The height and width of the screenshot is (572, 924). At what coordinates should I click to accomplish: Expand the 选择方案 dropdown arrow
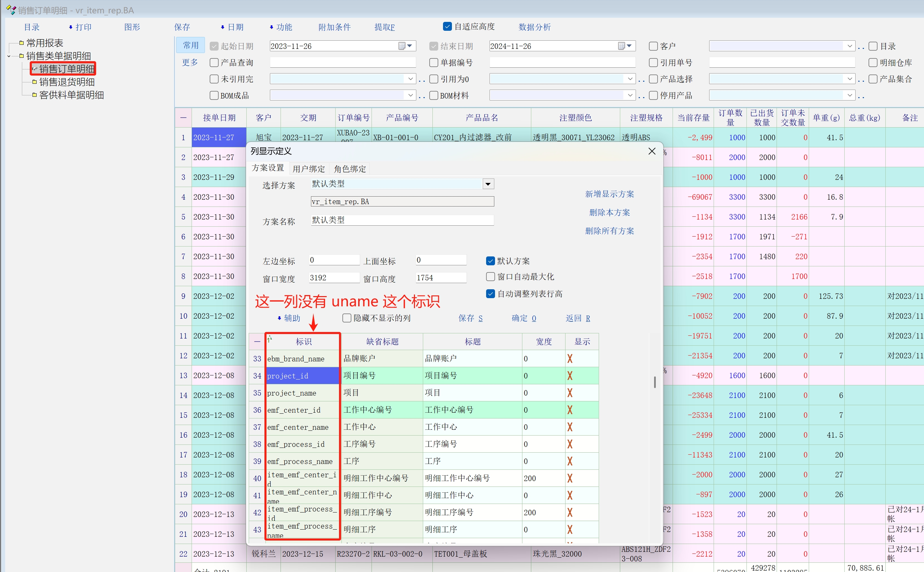[488, 184]
